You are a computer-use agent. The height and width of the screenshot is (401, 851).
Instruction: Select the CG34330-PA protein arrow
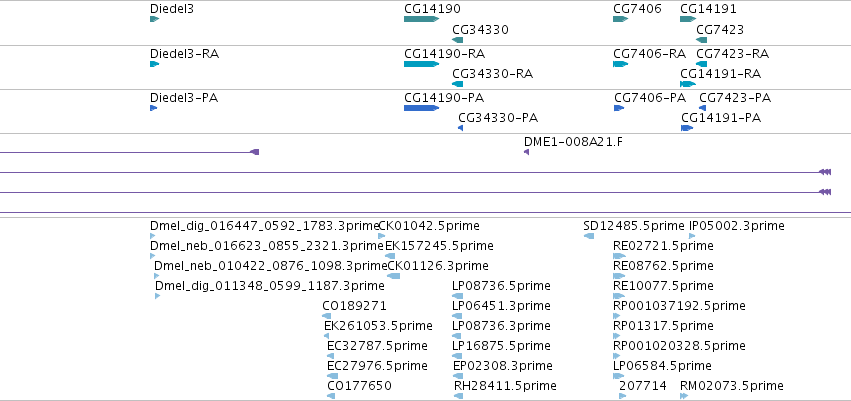tap(461, 128)
